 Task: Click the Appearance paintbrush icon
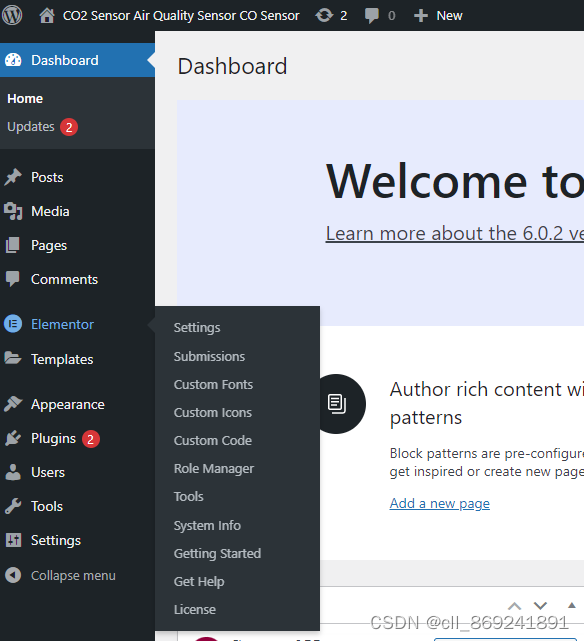[x=13, y=404]
